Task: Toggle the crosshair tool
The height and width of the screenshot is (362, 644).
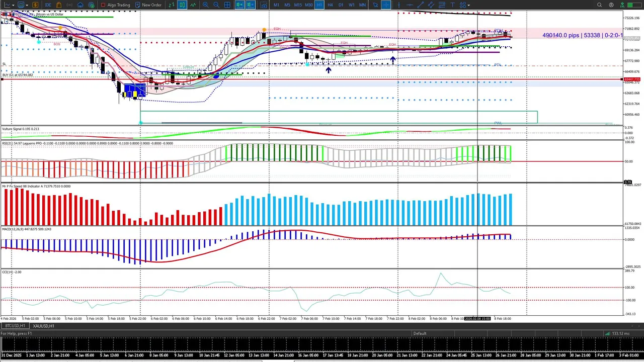Action: coord(386,5)
